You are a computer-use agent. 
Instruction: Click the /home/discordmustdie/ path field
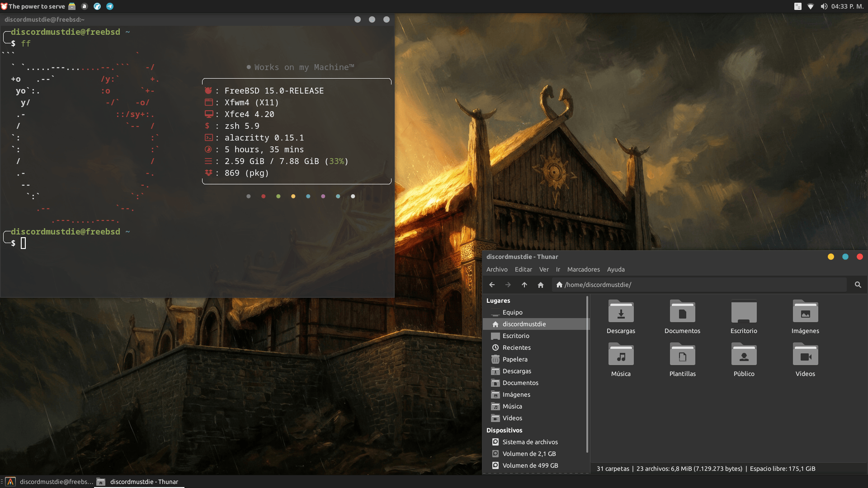coord(701,285)
